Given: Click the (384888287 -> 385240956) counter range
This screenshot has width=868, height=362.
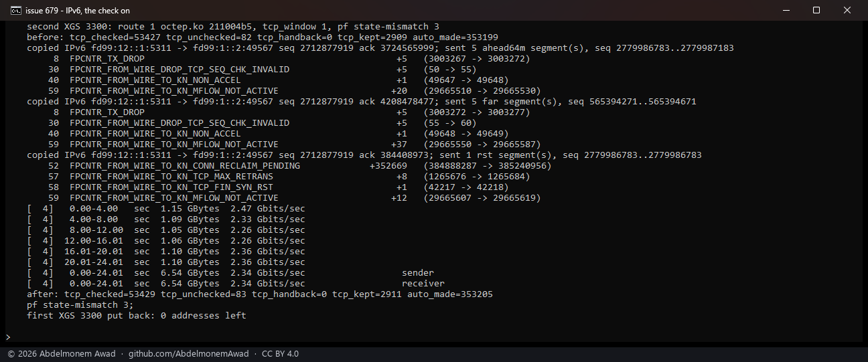Looking at the screenshot, I should (488, 166).
